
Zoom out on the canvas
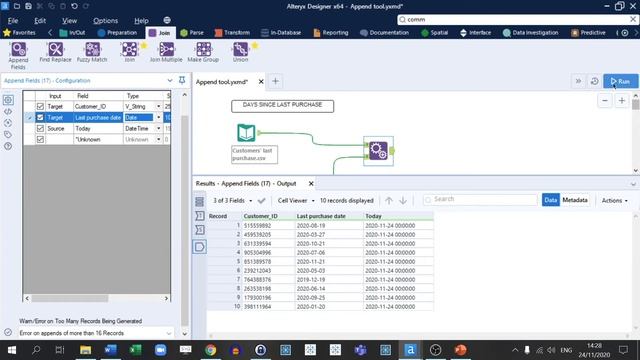(605, 100)
